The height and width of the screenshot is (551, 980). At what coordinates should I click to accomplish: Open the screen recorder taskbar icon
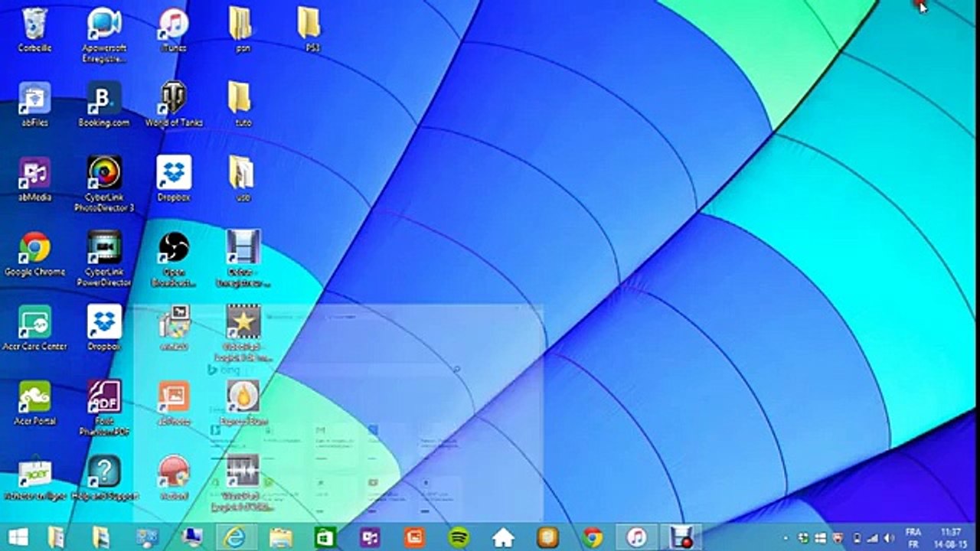coord(681,537)
